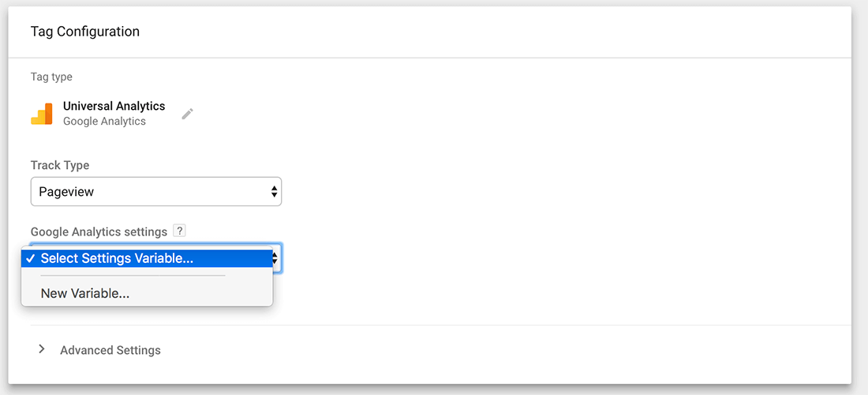The height and width of the screenshot is (395, 868).
Task: Click the Advanced Settings label
Action: [110, 350]
